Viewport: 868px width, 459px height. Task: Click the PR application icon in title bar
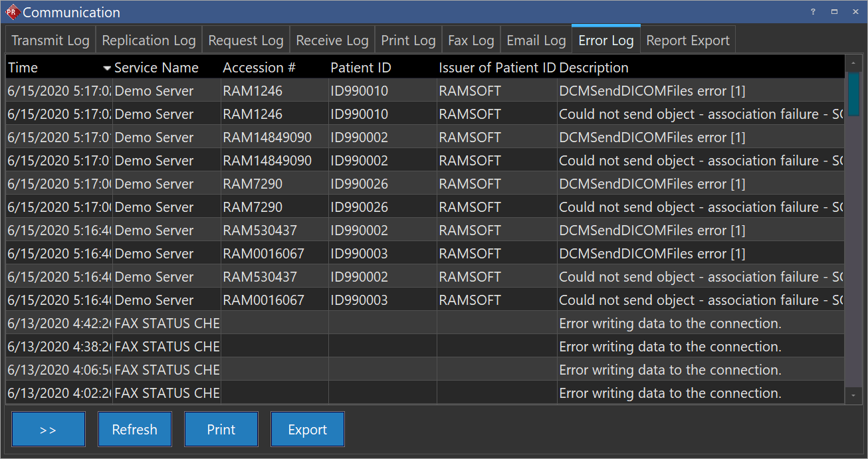12,12
